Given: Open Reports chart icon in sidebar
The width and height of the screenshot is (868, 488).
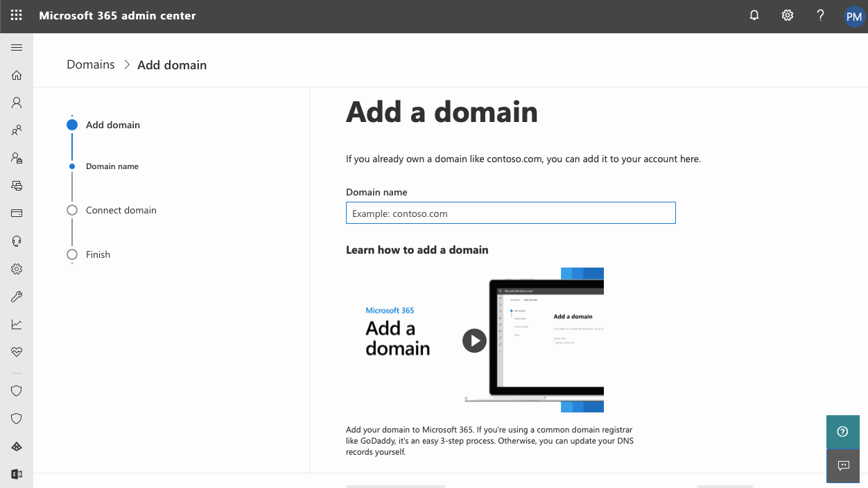Looking at the screenshot, I should (x=17, y=324).
